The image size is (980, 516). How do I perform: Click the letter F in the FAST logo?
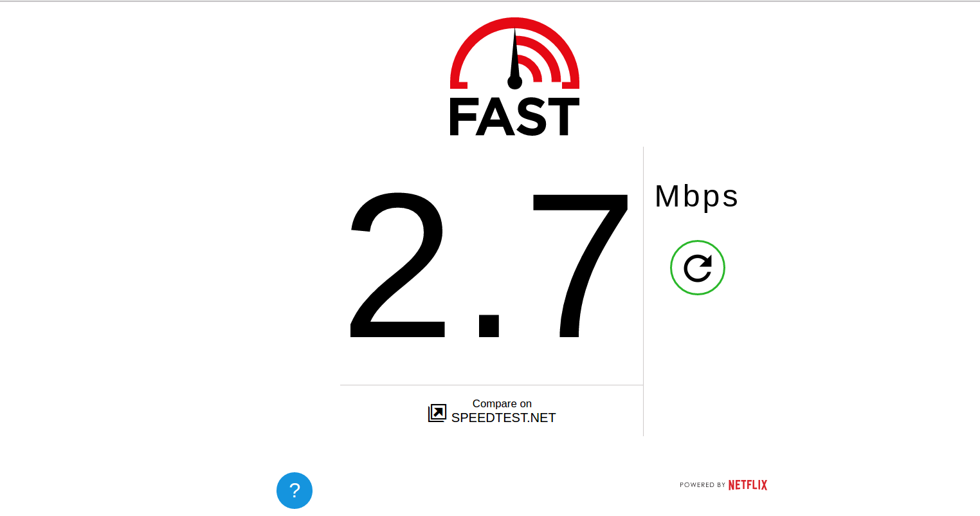coord(463,117)
